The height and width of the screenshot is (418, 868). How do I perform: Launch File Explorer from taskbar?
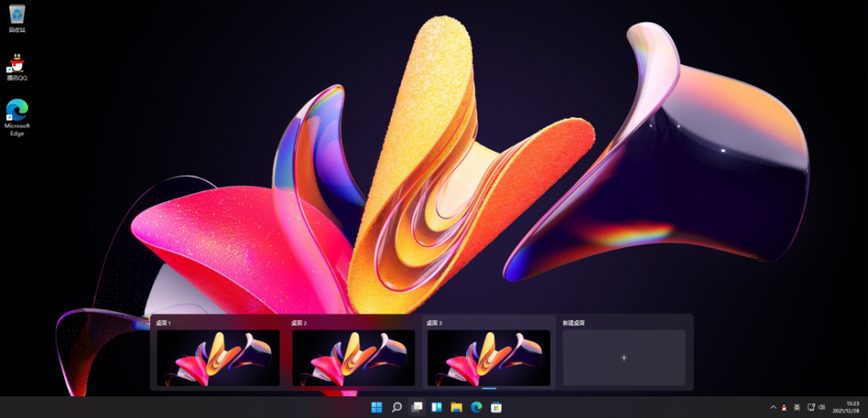tap(457, 407)
